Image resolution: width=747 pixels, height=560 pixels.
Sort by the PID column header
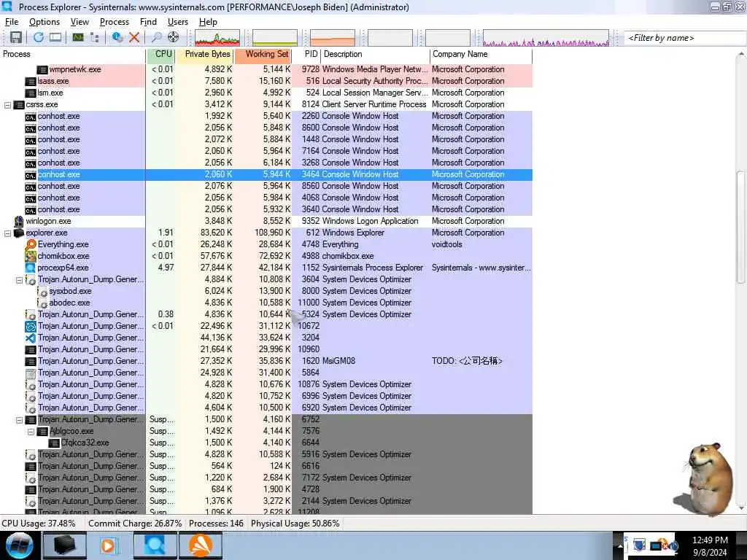click(306, 54)
